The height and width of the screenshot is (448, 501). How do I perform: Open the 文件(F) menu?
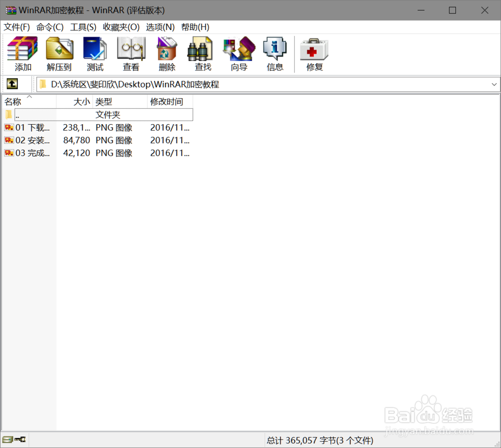[x=17, y=27]
